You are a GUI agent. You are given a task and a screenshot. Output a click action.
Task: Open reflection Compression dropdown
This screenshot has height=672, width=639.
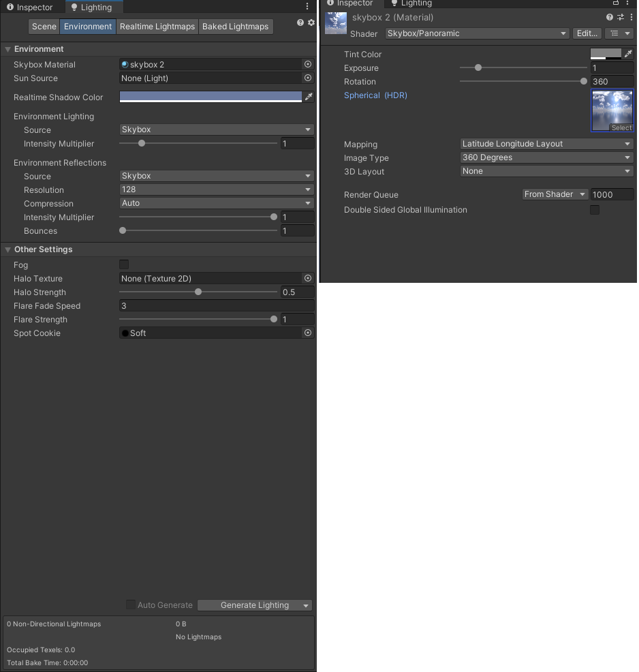(216, 203)
